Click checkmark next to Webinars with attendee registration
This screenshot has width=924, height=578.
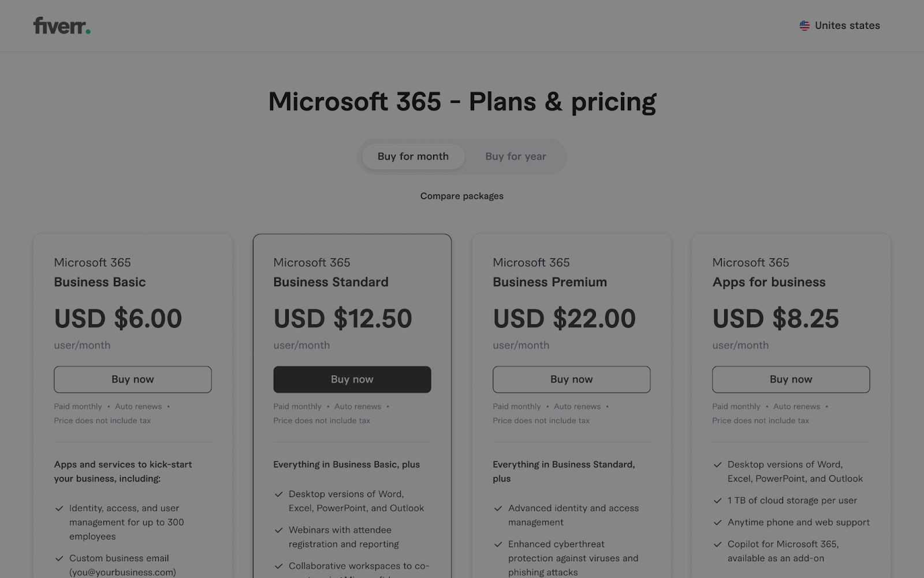tap(278, 530)
